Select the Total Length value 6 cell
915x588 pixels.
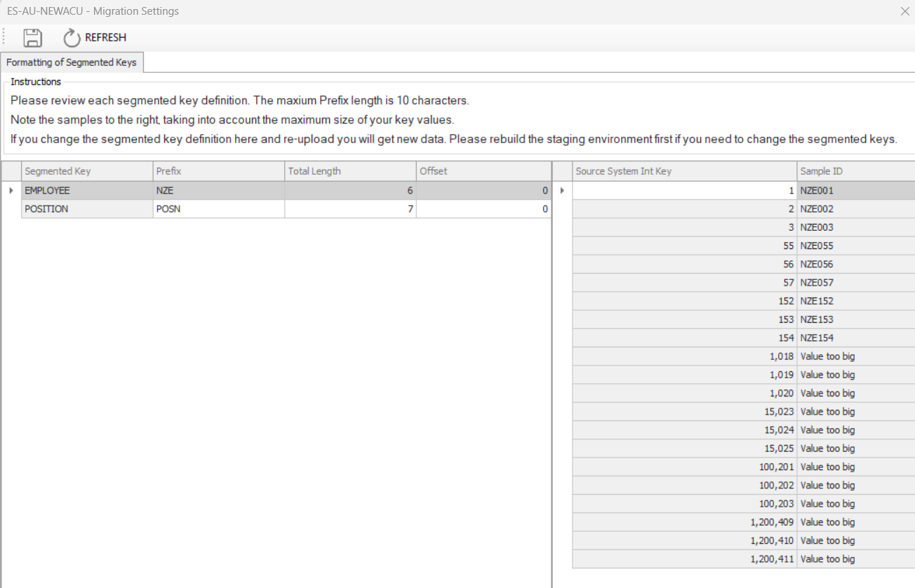click(349, 190)
